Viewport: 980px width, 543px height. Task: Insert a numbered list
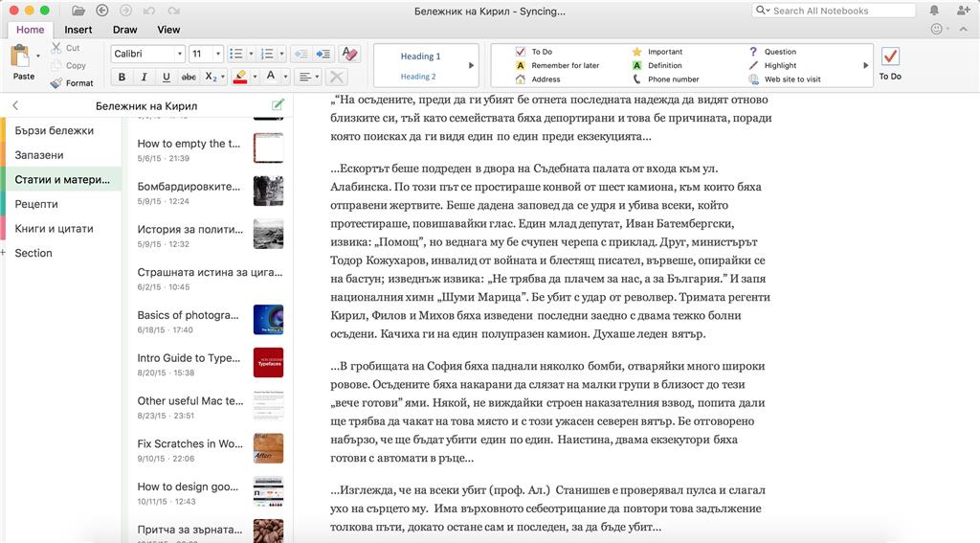[267, 54]
